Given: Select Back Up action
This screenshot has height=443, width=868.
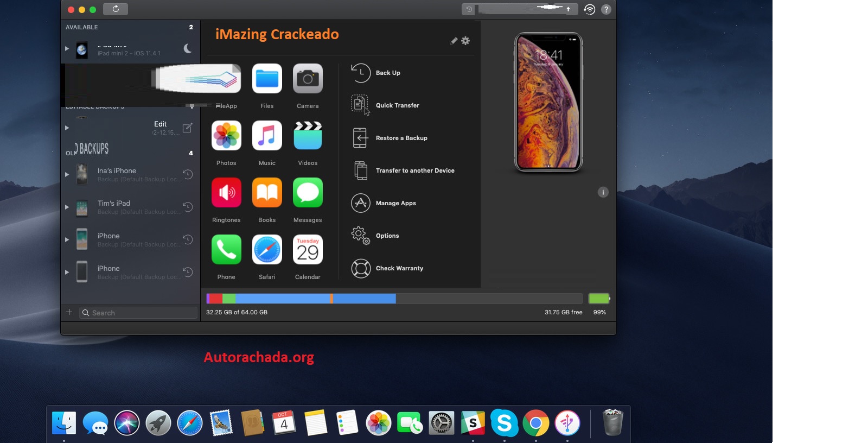Looking at the screenshot, I should [x=388, y=73].
